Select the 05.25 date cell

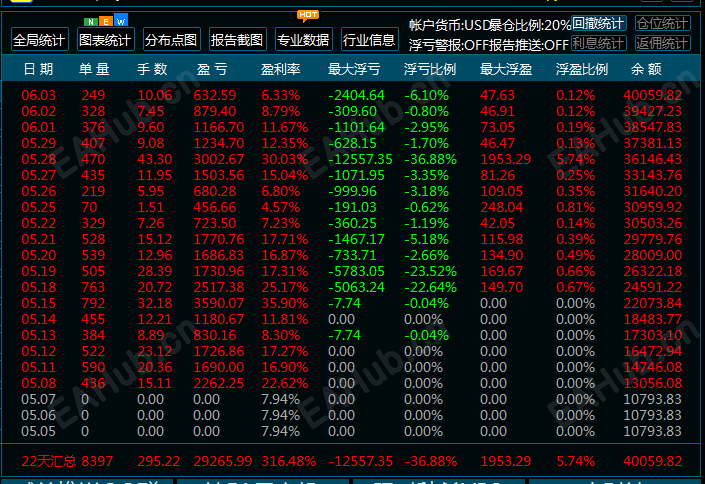tap(39, 207)
